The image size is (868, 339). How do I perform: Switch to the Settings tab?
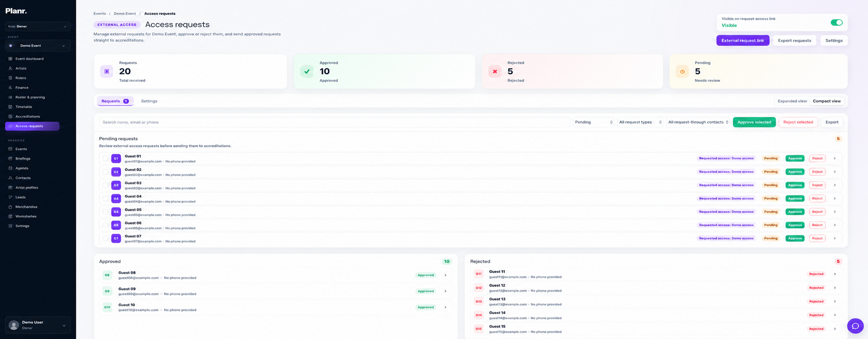coord(149,101)
